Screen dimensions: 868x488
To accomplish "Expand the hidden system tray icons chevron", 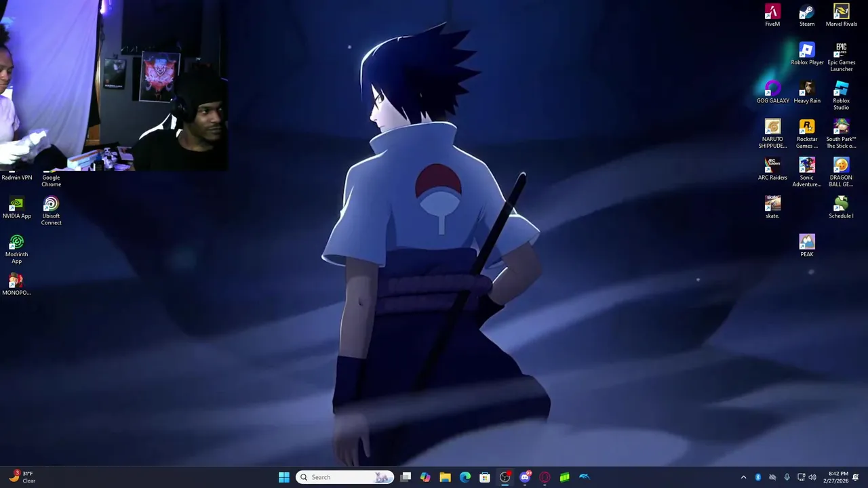I will pyautogui.click(x=743, y=477).
